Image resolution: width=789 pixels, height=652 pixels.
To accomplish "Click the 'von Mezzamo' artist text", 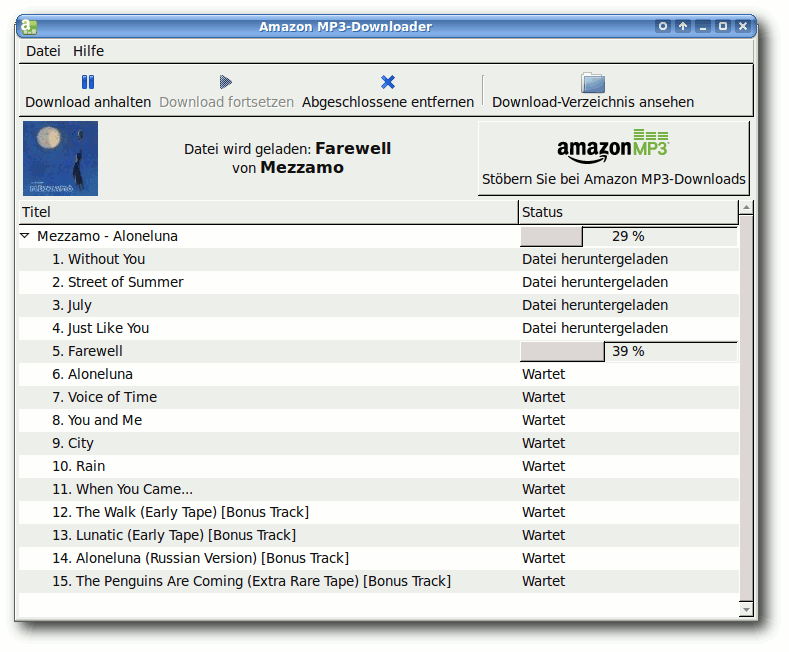I will point(288,168).
